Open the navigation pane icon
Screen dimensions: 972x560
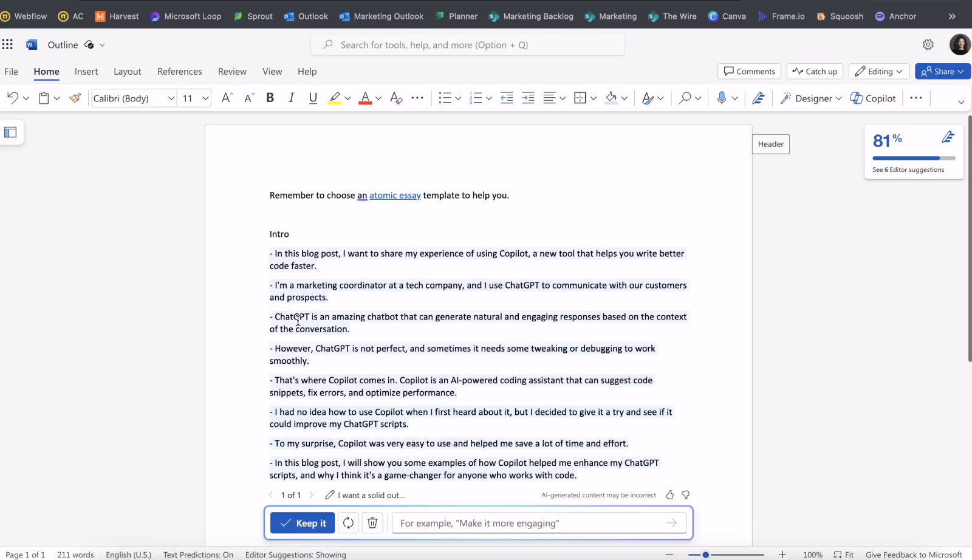(10, 132)
